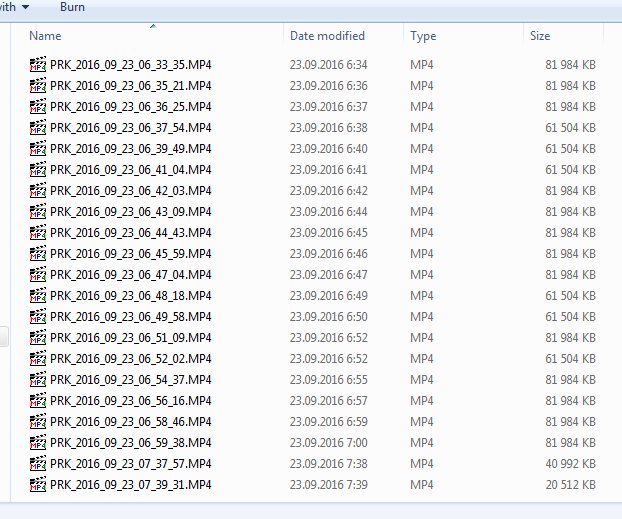Pick the icon for PRK_2016_09_23_06_52_02.MP4
This screenshot has height=519, width=622.
tap(38, 358)
